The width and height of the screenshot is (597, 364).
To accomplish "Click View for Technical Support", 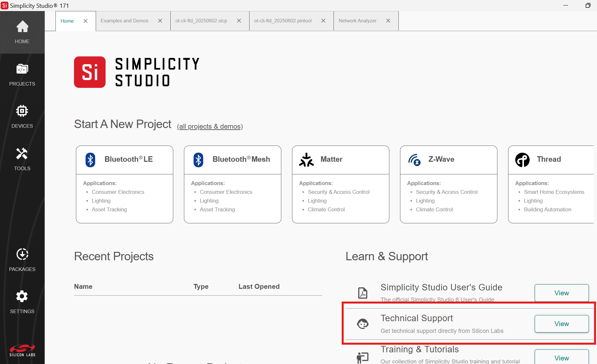I will (x=561, y=324).
